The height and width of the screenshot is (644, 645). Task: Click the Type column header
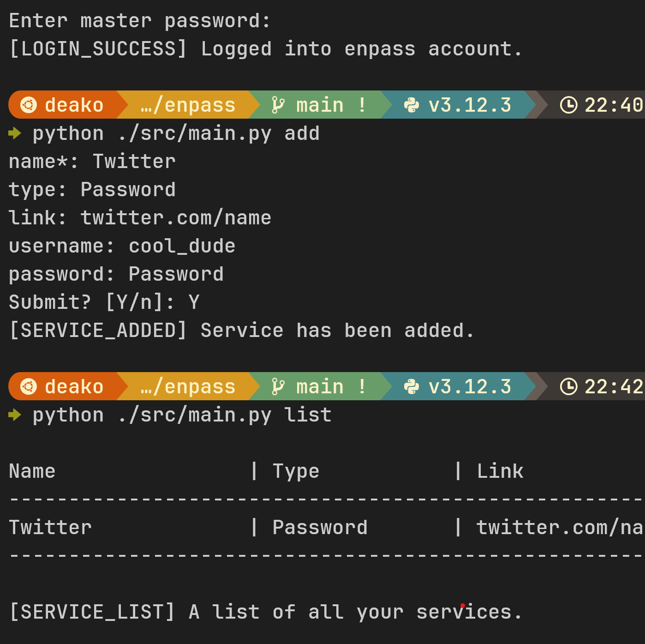[x=296, y=471]
